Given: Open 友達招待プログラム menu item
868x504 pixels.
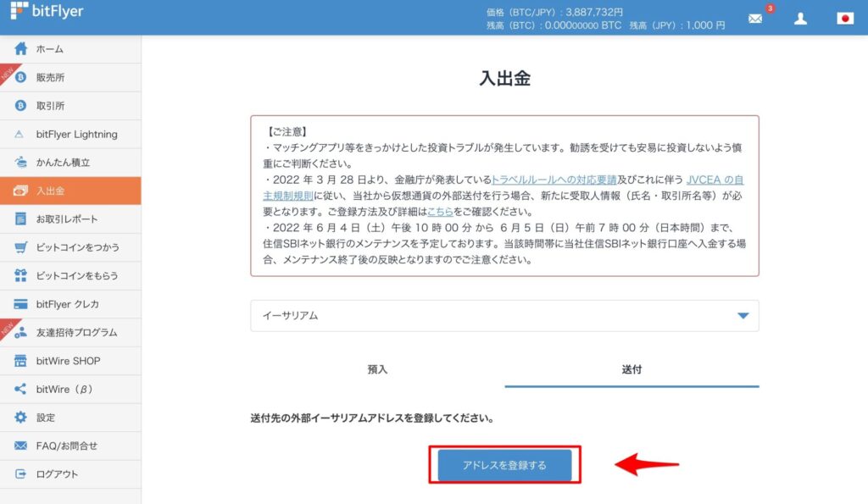Looking at the screenshot, I should (x=70, y=333).
